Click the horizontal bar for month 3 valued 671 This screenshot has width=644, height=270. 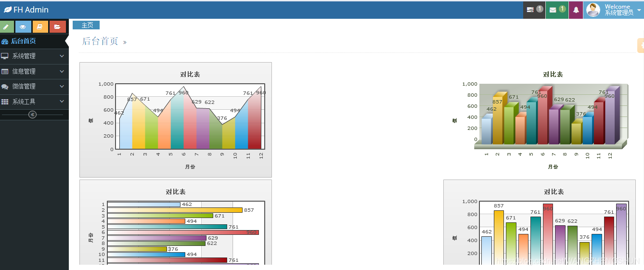tap(160, 216)
